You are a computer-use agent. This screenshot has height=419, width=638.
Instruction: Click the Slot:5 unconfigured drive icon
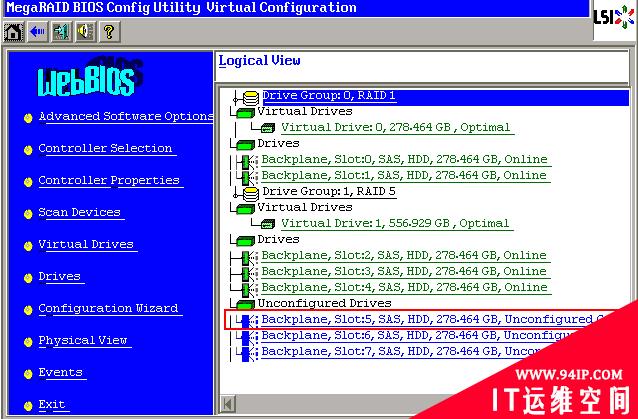coord(247,322)
